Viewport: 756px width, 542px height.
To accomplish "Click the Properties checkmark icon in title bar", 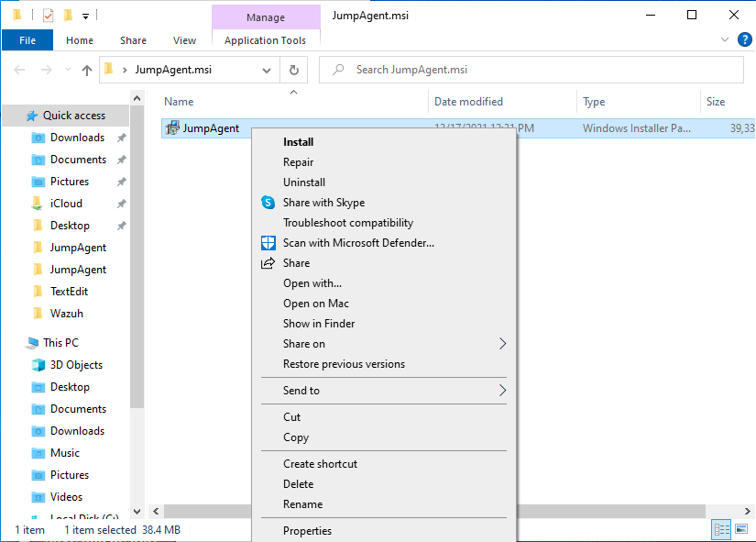I will pyautogui.click(x=49, y=16).
